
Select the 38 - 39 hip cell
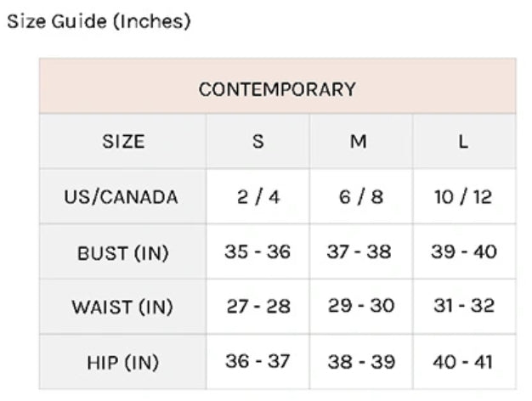click(361, 362)
